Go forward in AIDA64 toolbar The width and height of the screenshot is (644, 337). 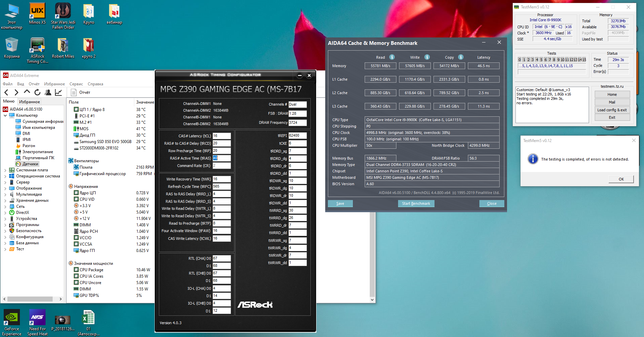(16, 92)
